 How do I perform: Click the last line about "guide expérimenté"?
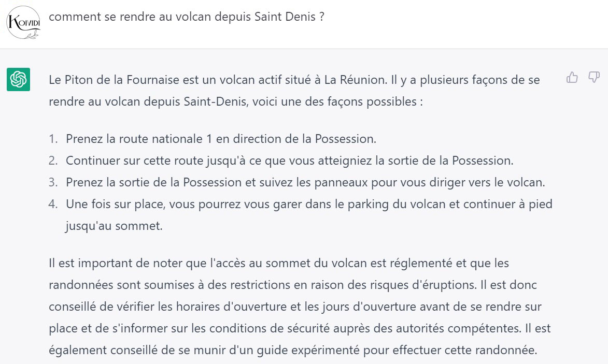292,350
